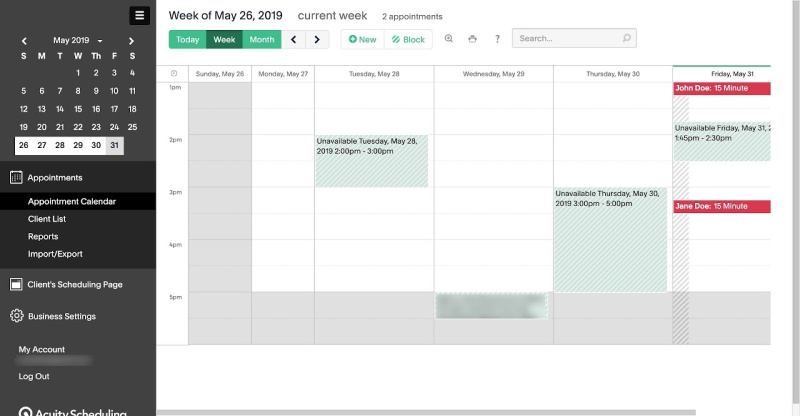The image size is (800, 416).
Task: Open My Account link
Action: click(42, 349)
